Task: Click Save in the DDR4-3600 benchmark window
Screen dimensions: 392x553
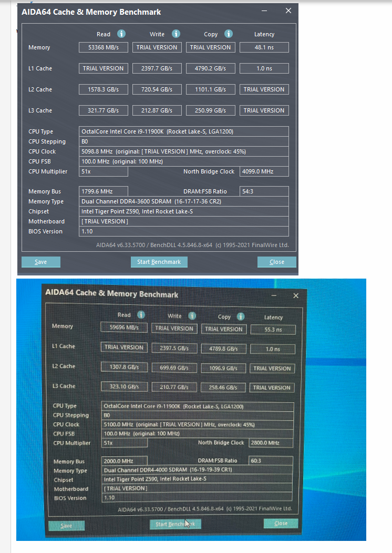Action: tap(41, 262)
